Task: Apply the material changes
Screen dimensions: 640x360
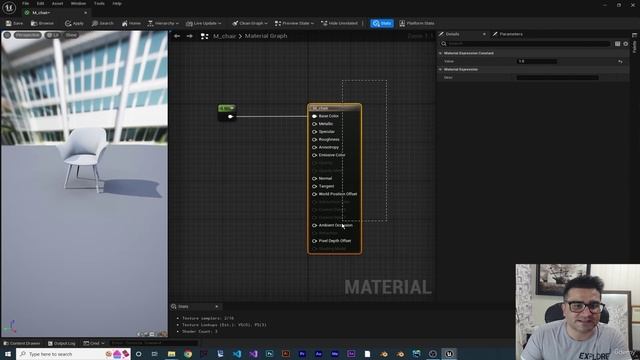Action: 74,23
